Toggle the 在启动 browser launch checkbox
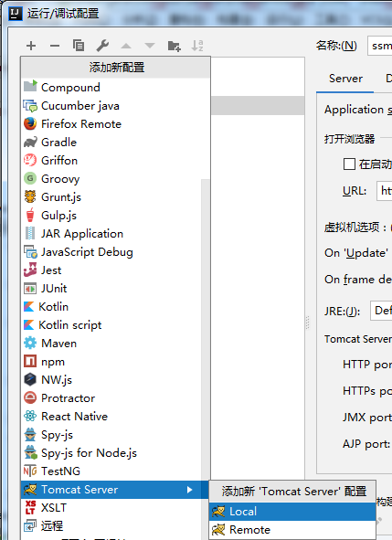The height and width of the screenshot is (540, 392). pos(349,164)
